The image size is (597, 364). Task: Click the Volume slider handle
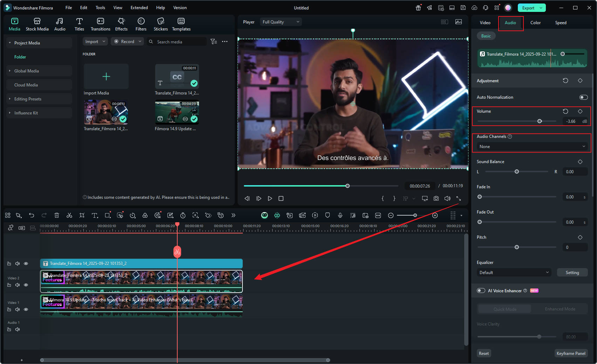coord(540,121)
